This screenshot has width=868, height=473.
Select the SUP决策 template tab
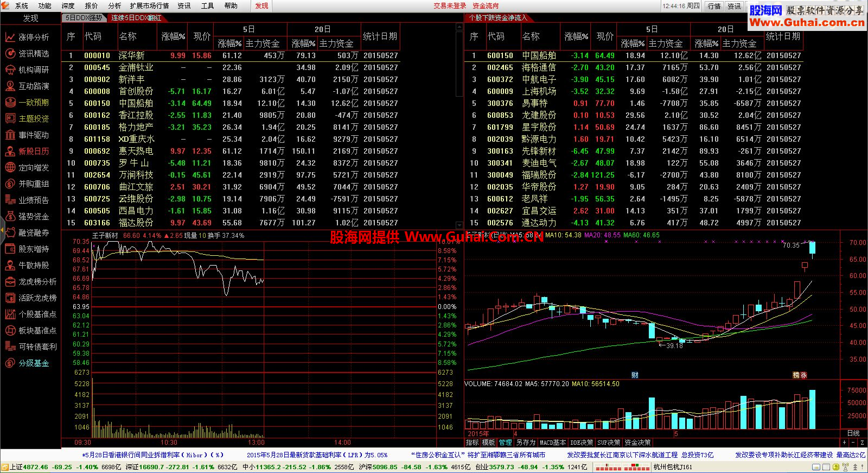click(x=609, y=443)
